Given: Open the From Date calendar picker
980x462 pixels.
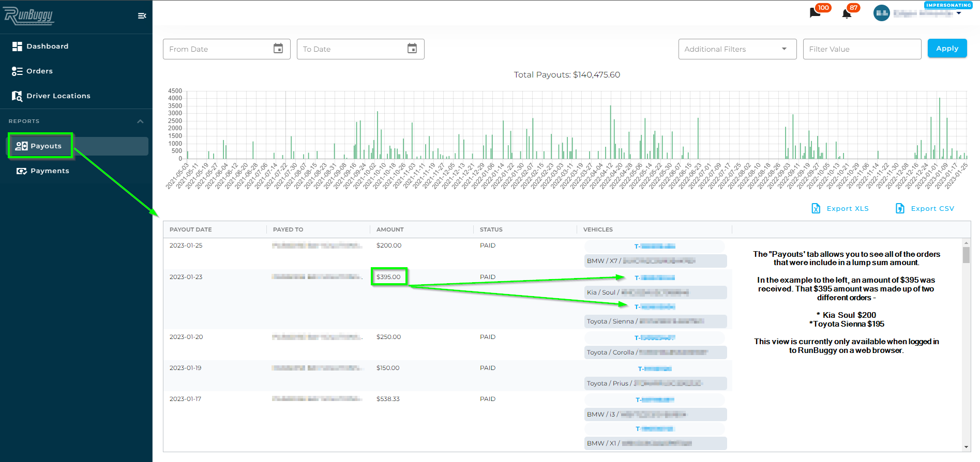Looking at the screenshot, I should pos(278,49).
